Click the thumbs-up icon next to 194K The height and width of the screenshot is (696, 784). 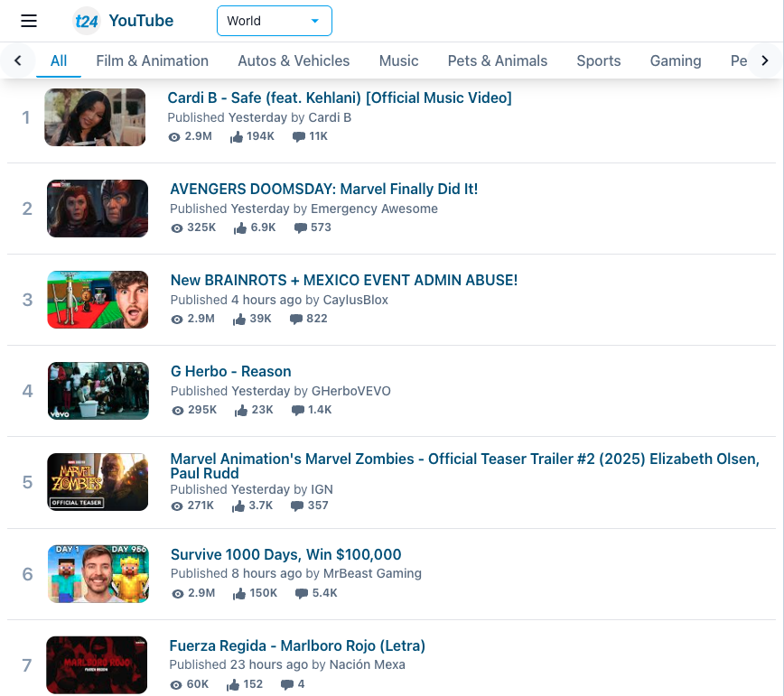point(237,136)
